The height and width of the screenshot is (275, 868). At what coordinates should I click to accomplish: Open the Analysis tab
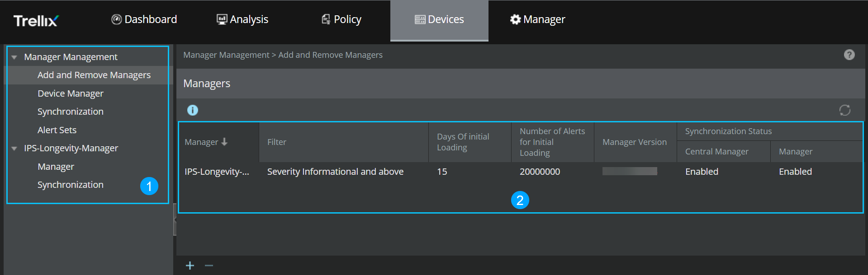242,19
